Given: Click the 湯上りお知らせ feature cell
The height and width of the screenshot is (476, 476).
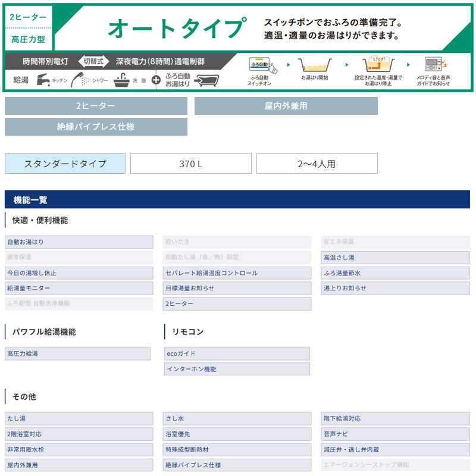Looking at the screenshot, I should coord(395,288).
